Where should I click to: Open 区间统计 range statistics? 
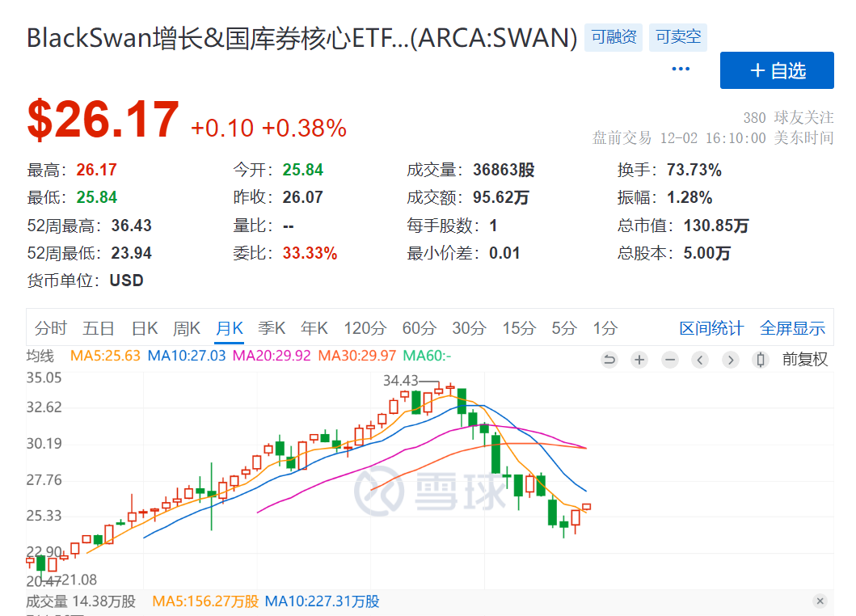(711, 328)
